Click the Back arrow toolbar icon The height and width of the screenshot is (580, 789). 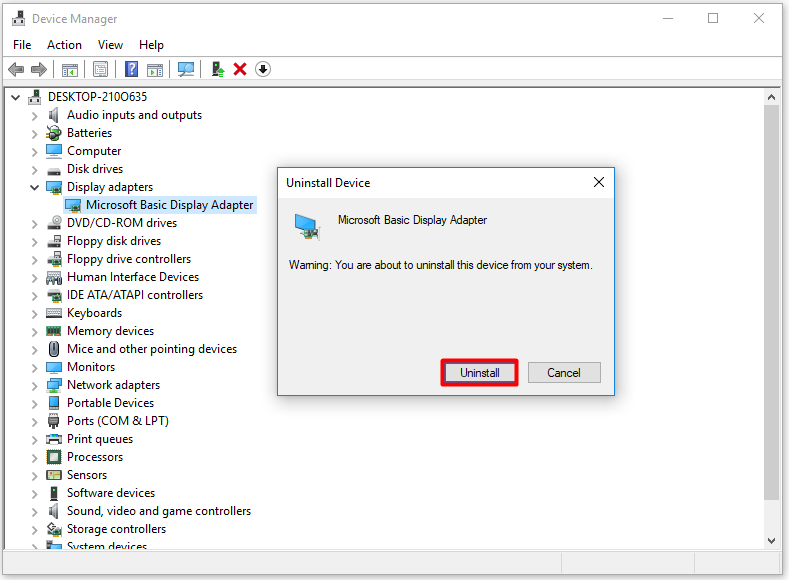click(x=16, y=69)
